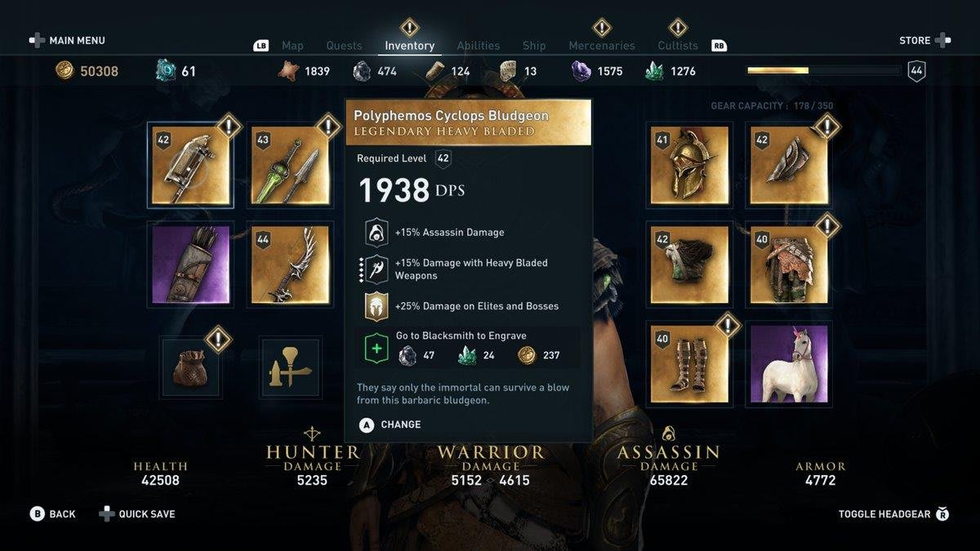Click Quick Save
980x551 pixels.
tap(137, 514)
